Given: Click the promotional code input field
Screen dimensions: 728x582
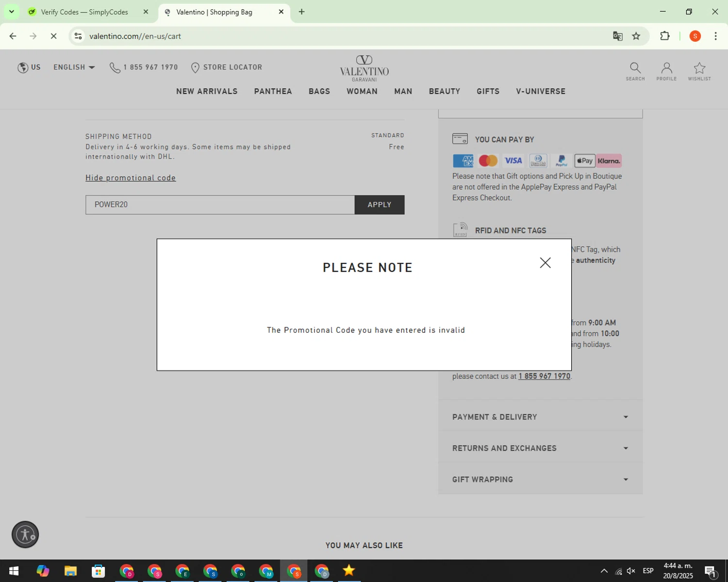Looking at the screenshot, I should (x=220, y=205).
